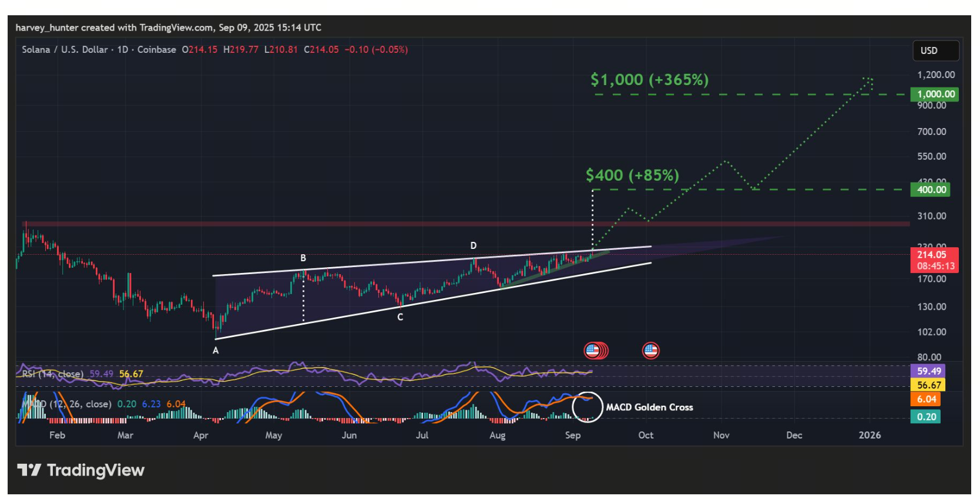Click the "MACD (12, 26, close)" indicator legend

[x=66, y=404]
